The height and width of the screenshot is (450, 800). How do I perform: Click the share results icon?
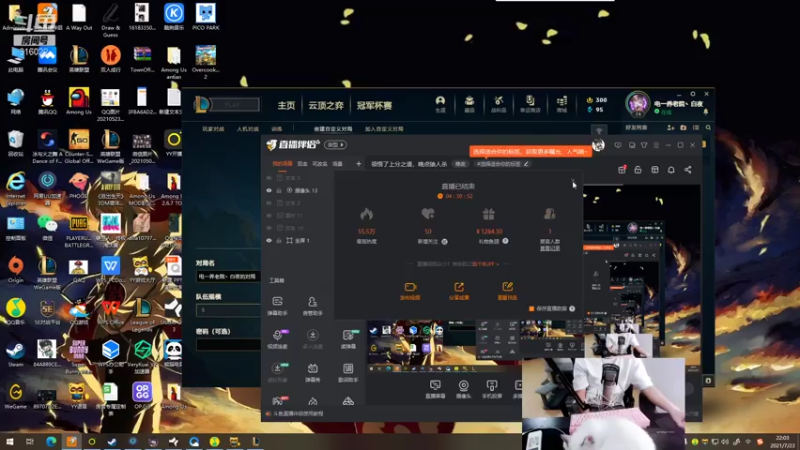click(x=459, y=287)
